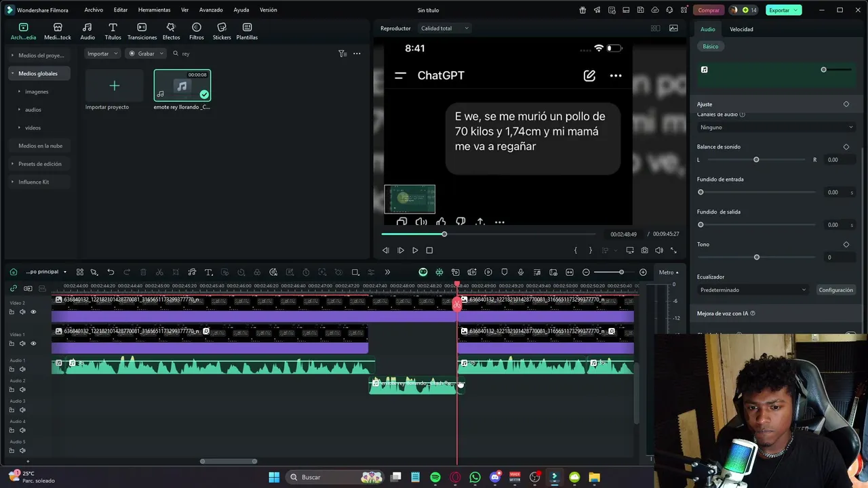
Task: Open the Calidad total quality dropdown
Action: (x=444, y=28)
